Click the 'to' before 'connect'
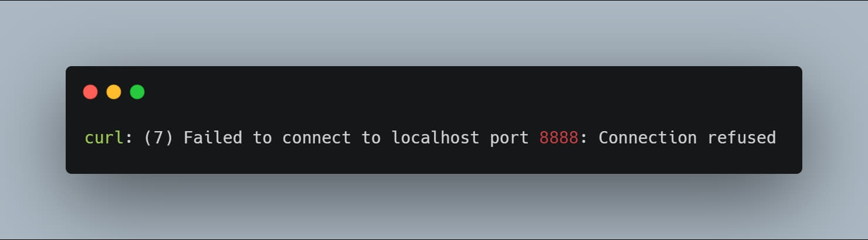Screen dimensions: 868x240 (262, 138)
